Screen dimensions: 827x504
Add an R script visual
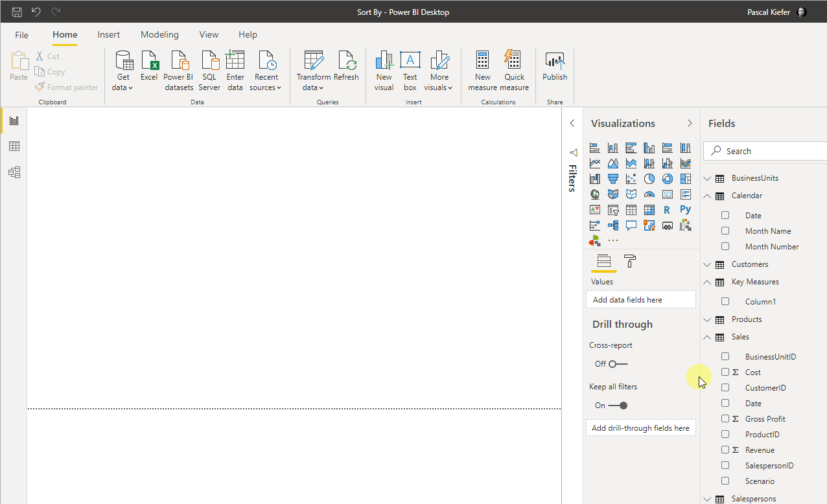(x=667, y=209)
